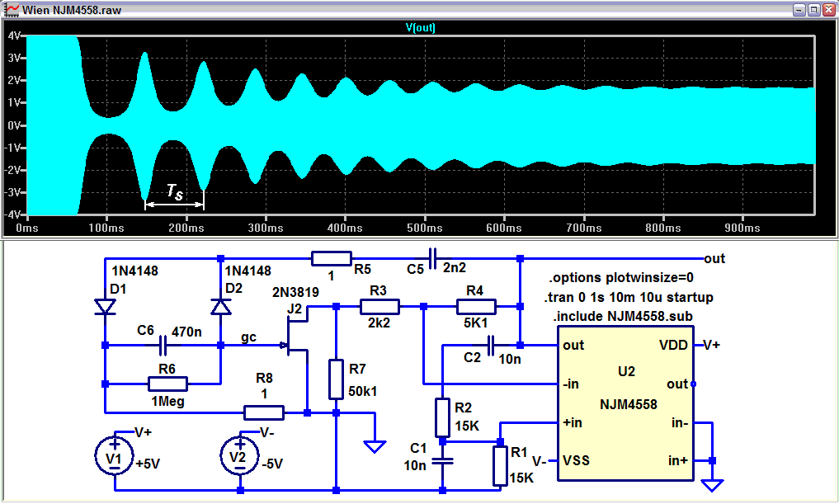Select voltage source V1 symbol
The image size is (839, 504).
[114, 456]
